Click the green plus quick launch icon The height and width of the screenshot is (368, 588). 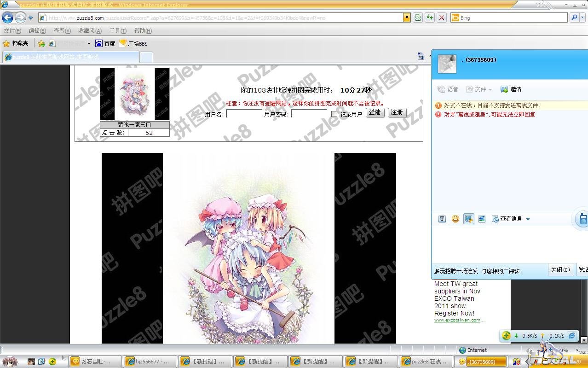[x=52, y=362]
